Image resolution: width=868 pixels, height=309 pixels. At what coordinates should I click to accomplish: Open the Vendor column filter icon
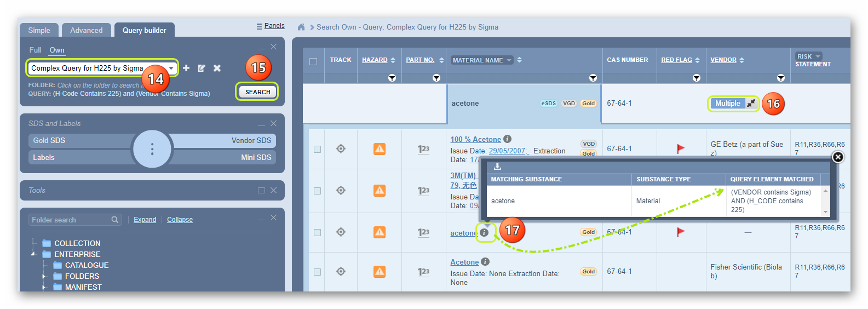click(781, 78)
